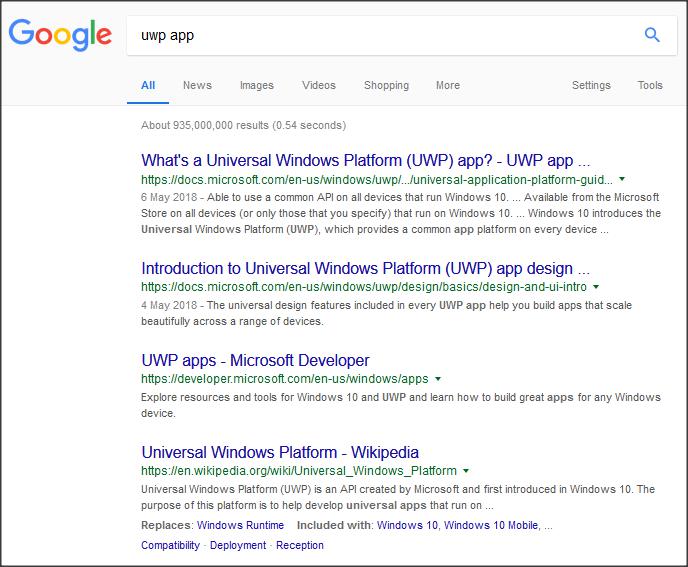
Task: Follow the 'Windows Runtime' link
Action: pos(240,525)
